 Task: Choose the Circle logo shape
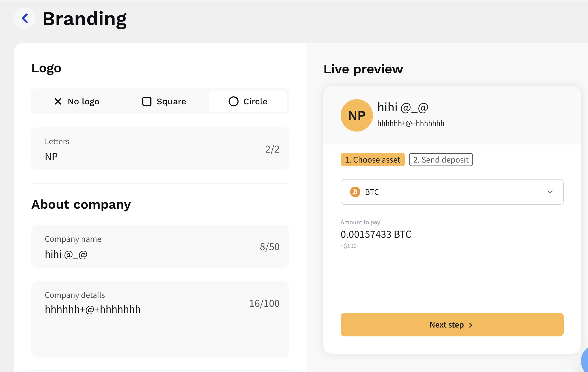pos(248,101)
